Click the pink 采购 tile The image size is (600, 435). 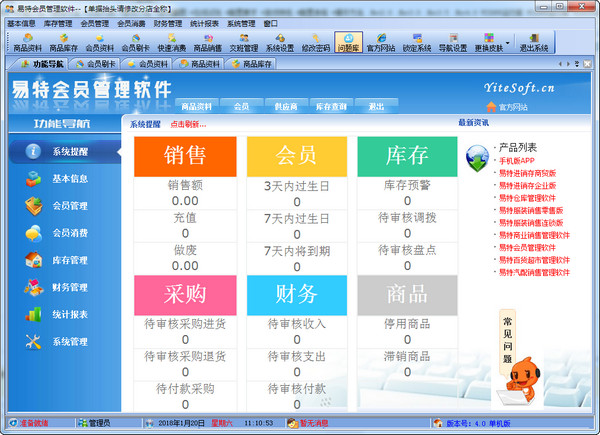(185, 295)
